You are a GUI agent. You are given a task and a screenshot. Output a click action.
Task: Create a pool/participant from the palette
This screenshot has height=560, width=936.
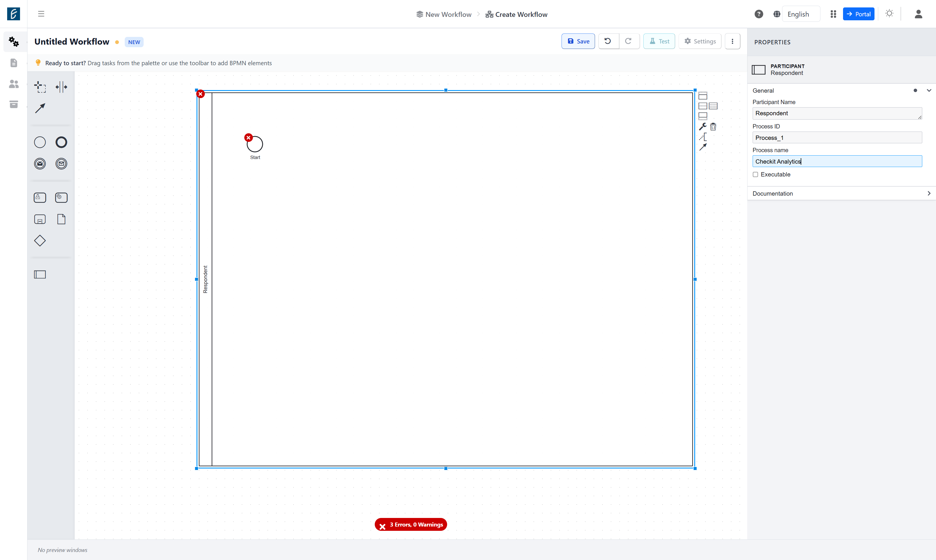(x=40, y=275)
